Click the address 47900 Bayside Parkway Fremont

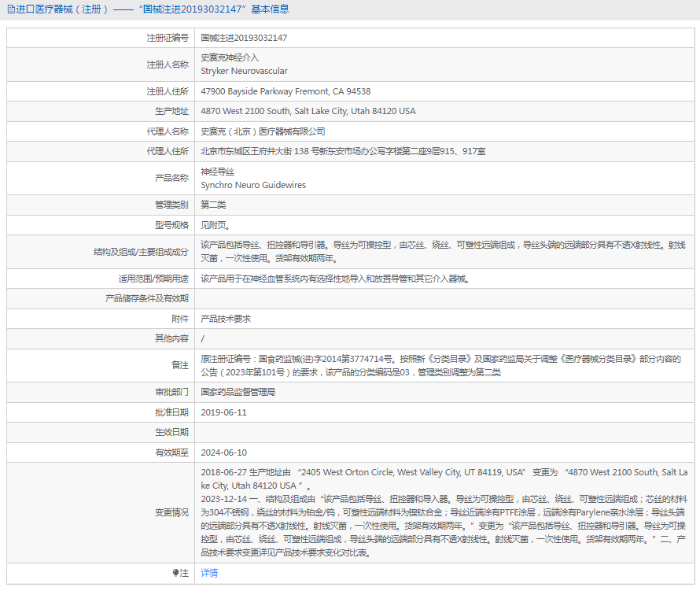[x=286, y=91]
